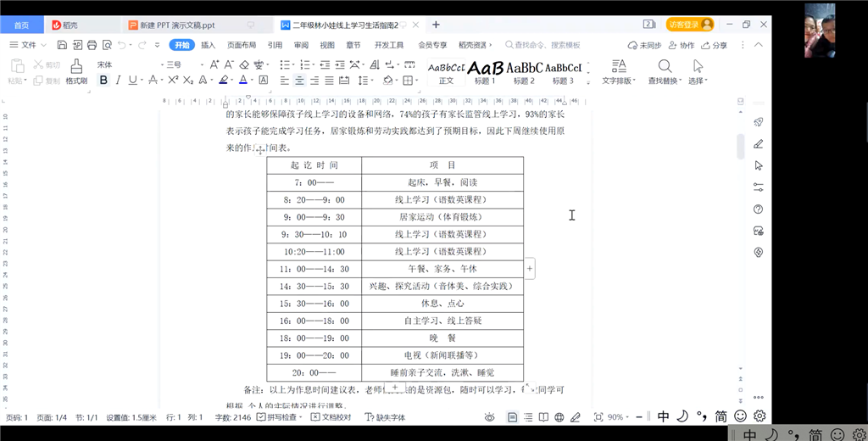Screen dimensions: 868x441
Task: Click 文档校对 in status bar
Action: 331,417
